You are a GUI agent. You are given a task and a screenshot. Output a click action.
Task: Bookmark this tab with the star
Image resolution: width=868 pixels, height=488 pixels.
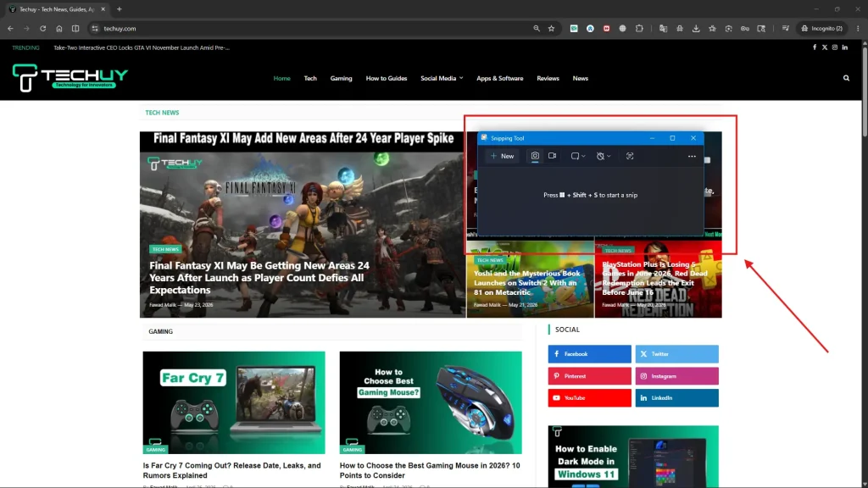click(551, 28)
